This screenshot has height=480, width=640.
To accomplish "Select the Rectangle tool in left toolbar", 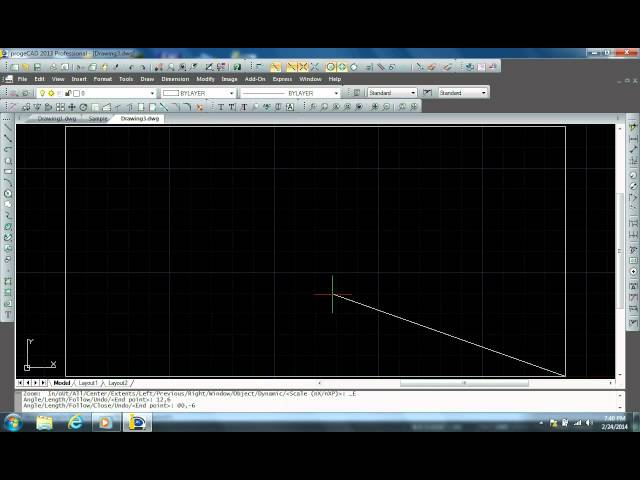I will (8, 171).
